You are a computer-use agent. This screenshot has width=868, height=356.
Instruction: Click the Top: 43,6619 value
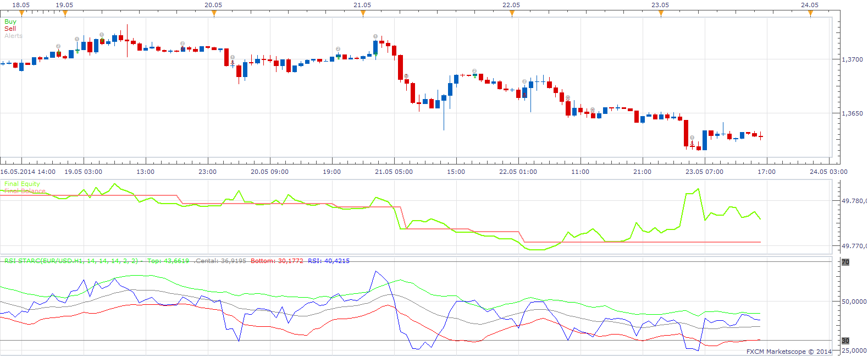168,261
